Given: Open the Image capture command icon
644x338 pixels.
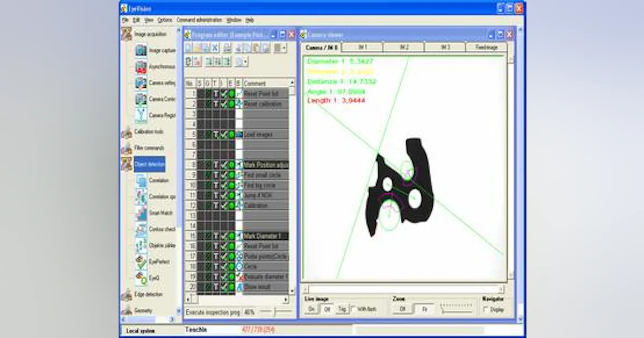Looking at the screenshot, I should [x=141, y=51].
